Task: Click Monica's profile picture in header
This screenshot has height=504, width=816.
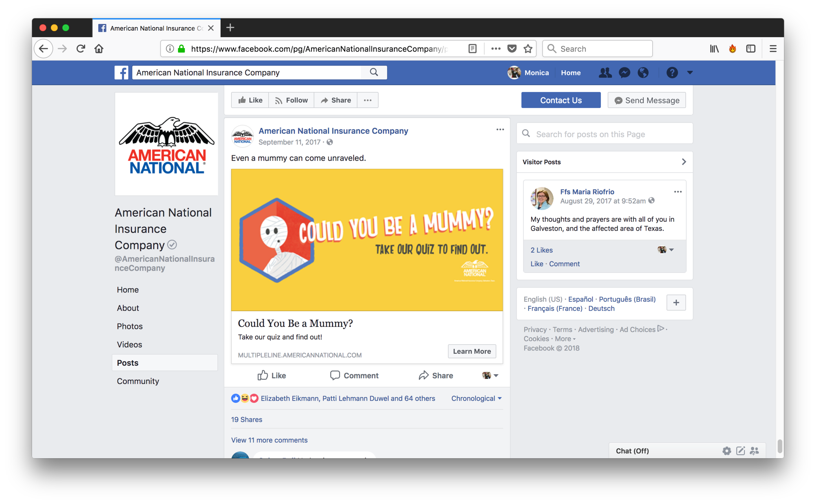Action: click(x=514, y=73)
